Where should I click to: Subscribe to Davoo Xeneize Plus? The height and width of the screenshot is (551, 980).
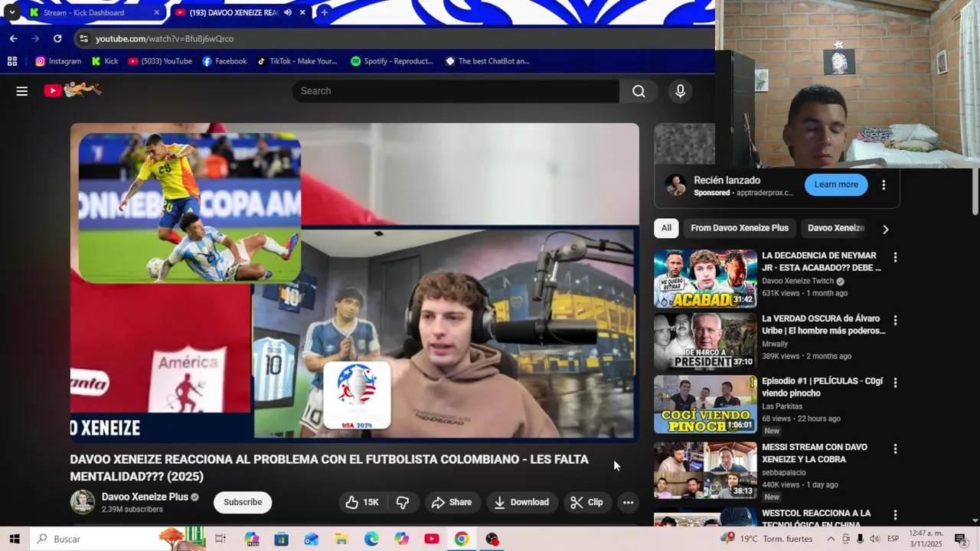pyautogui.click(x=243, y=502)
